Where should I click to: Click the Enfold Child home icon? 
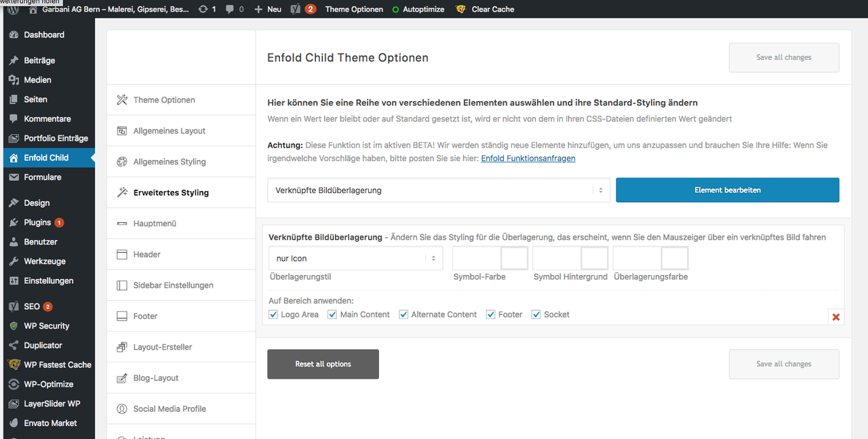pos(14,158)
